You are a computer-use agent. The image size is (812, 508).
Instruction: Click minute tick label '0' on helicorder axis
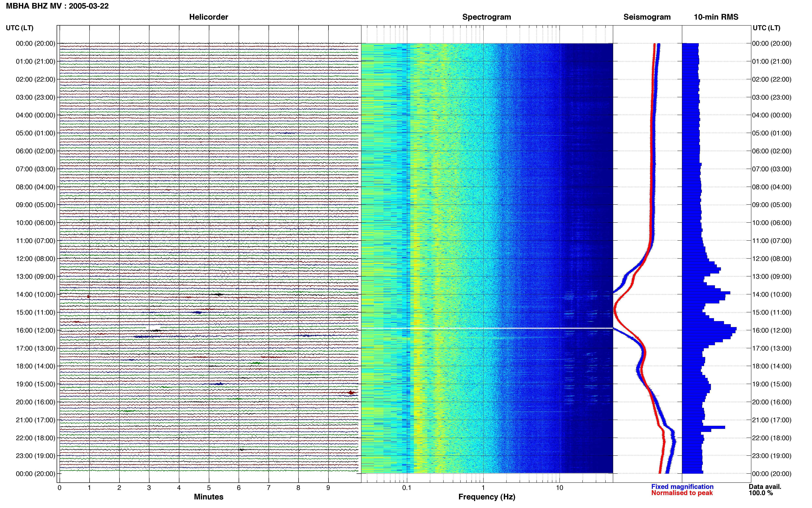59,488
